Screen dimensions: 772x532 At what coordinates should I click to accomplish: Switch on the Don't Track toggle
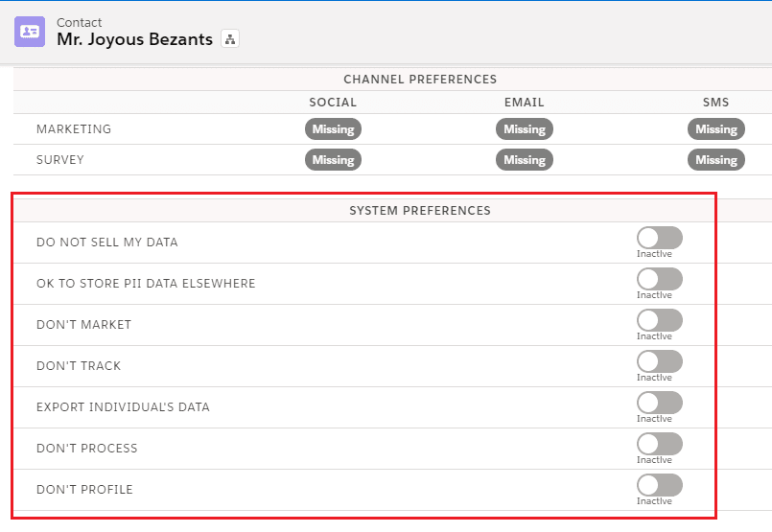tap(660, 361)
